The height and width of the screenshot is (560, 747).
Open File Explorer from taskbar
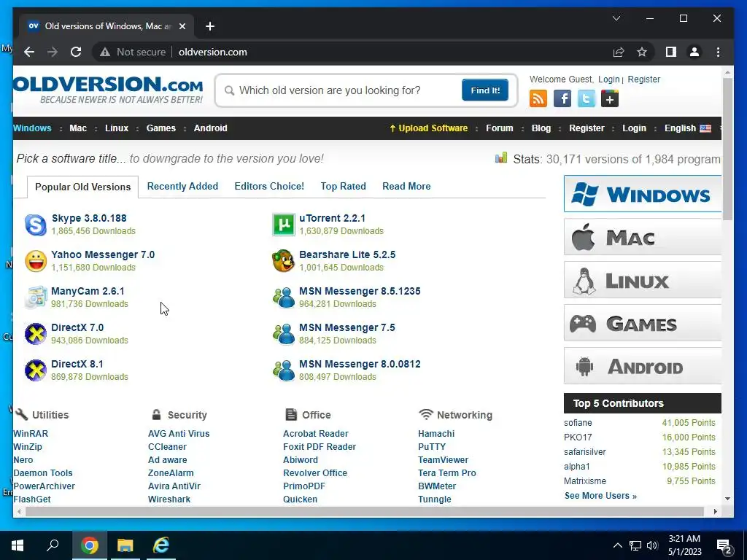(x=125, y=545)
